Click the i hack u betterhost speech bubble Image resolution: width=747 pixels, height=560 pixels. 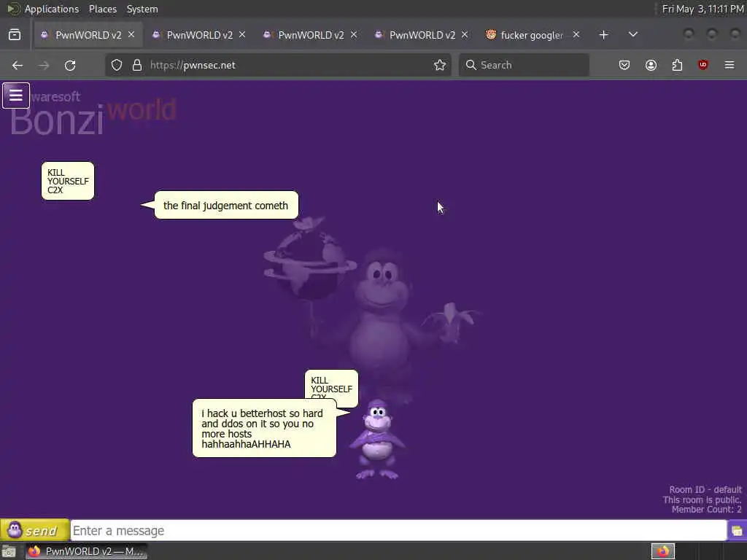pyautogui.click(x=264, y=429)
